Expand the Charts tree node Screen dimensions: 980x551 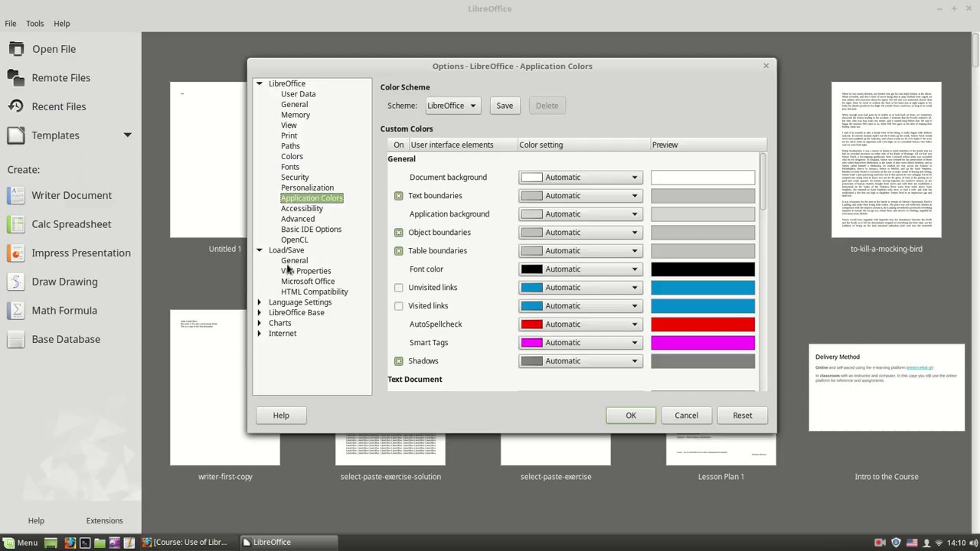coord(260,323)
